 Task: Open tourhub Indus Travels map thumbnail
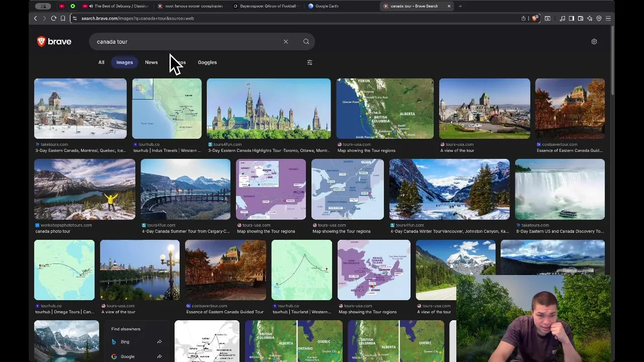coord(167,108)
